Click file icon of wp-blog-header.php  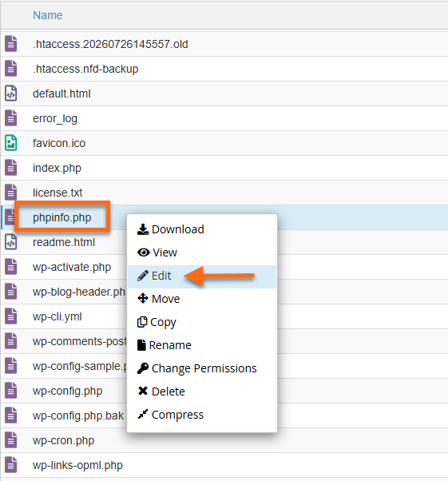point(10,292)
